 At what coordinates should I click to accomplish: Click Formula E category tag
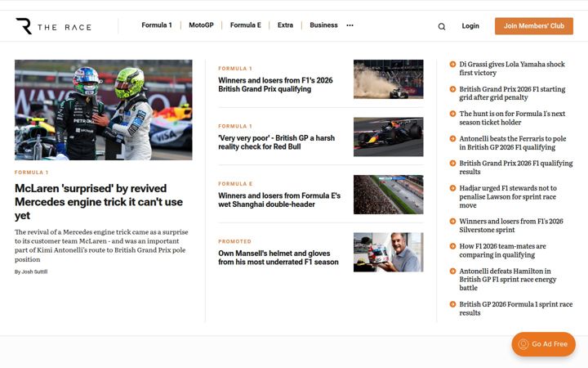point(235,184)
